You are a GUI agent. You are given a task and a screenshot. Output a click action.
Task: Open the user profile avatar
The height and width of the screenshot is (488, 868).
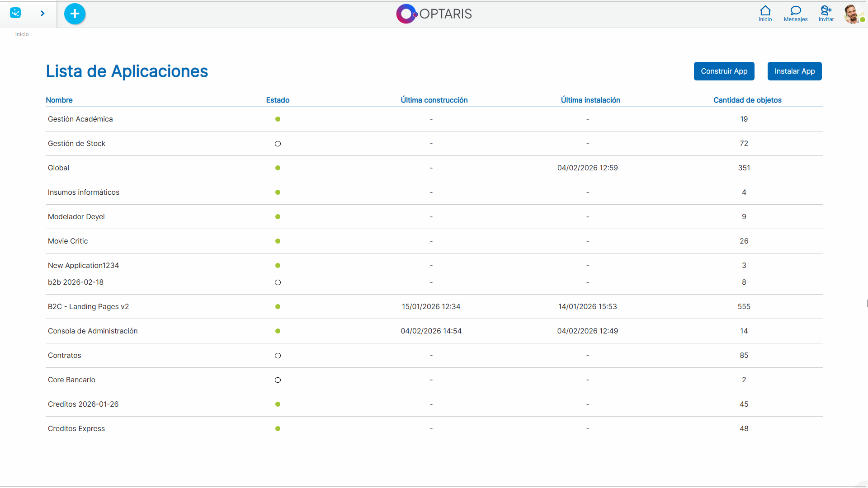pyautogui.click(x=852, y=14)
